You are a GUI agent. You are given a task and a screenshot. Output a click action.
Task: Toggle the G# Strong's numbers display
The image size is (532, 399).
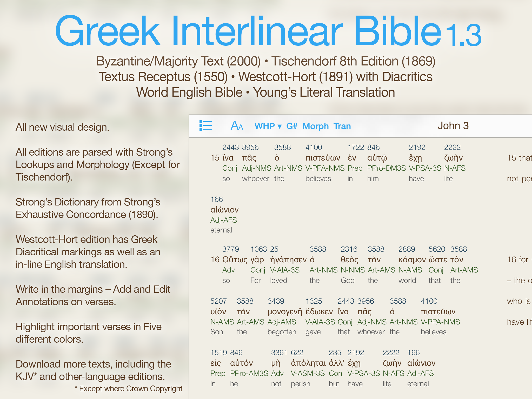[x=291, y=126]
